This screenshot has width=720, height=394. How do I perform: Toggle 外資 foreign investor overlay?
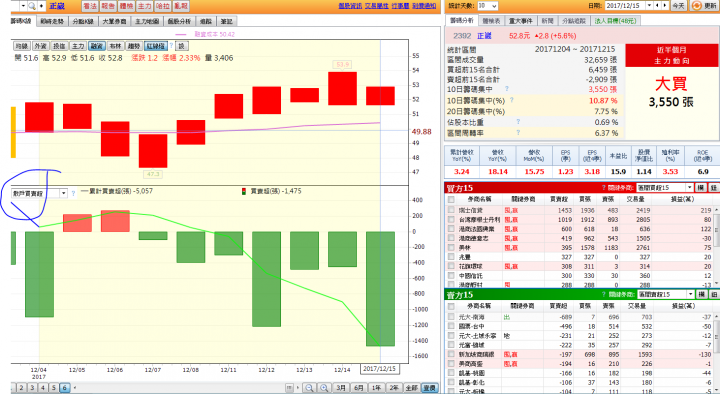(40, 46)
